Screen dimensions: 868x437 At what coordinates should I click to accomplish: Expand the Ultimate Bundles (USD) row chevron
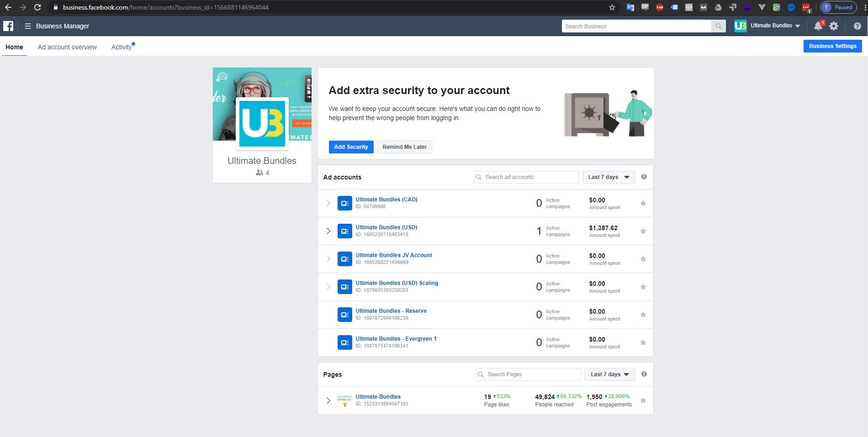[328, 231]
